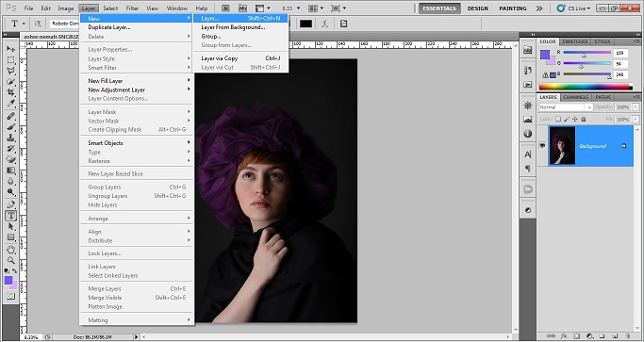Image resolution: width=644 pixels, height=342 pixels.
Task: Open character and paragraph panel icon
Action: (343, 24)
